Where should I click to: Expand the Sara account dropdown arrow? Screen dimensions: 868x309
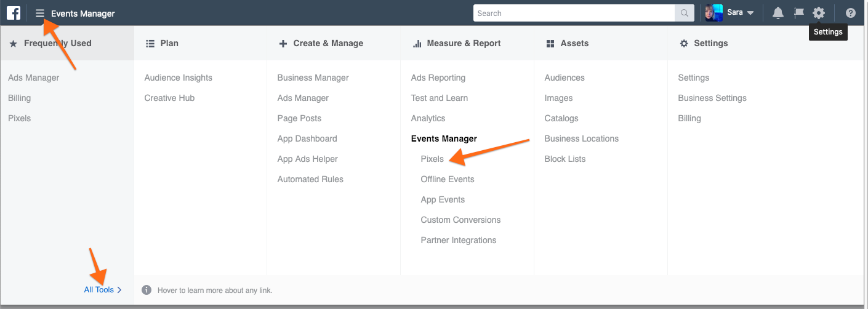point(750,14)
